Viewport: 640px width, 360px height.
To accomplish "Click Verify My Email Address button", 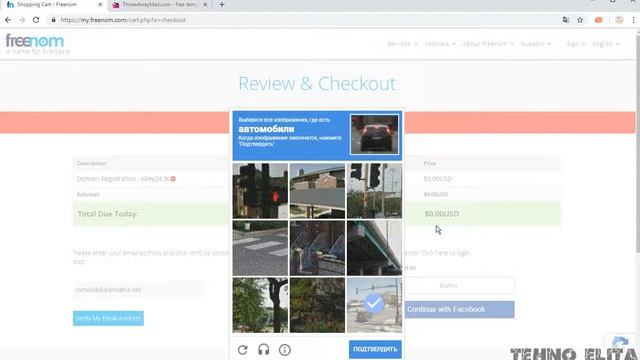I will (108, 318).
